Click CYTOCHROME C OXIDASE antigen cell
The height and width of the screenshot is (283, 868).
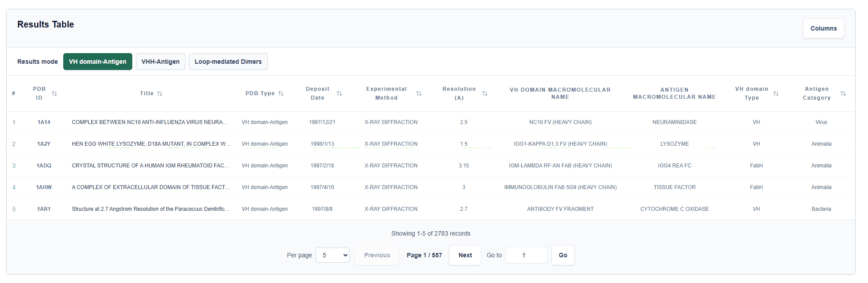[674, 209]
